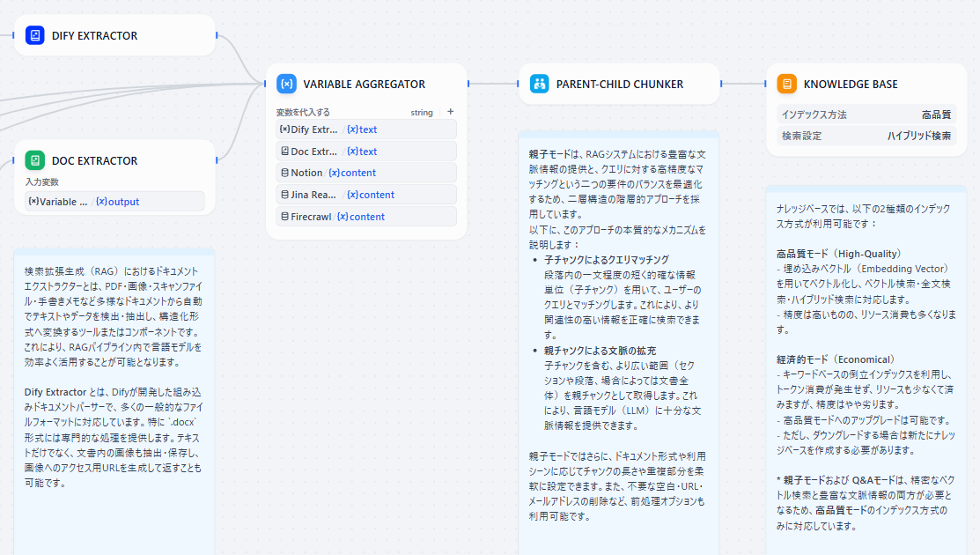The image size is (980, 555).
Task: Click the green Doc Extractor node icon
Action: [35, 160]
